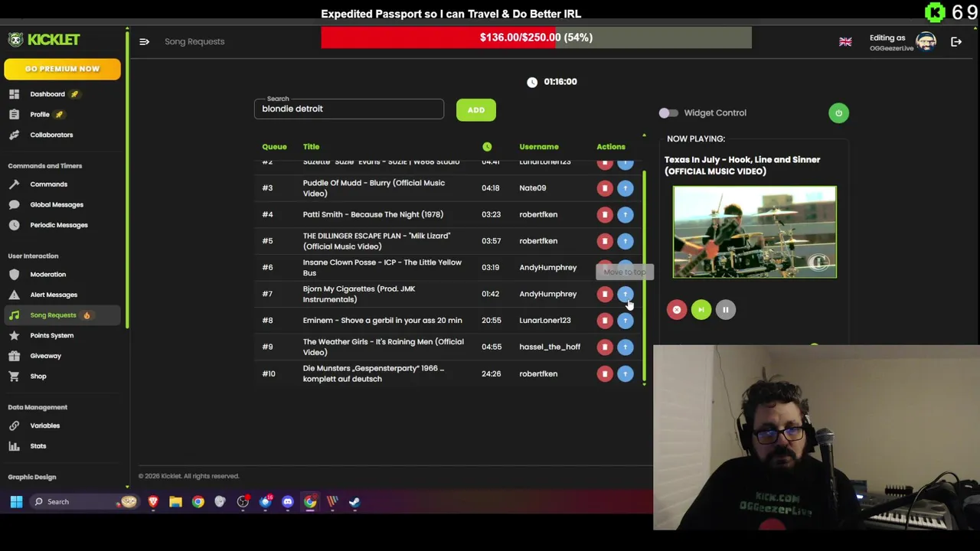Collapse the sidebar with hamburger icon
The image size is (980, 551).
(x=144, y=41)
